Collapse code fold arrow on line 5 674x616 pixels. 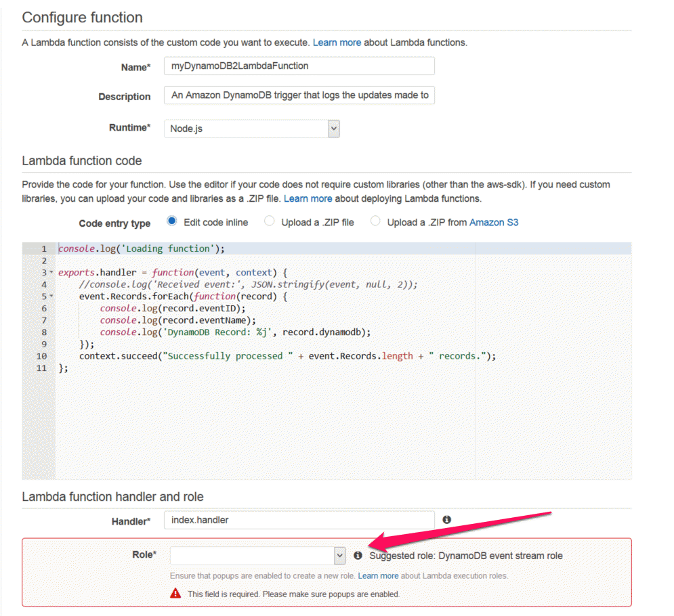click(51, 296)
